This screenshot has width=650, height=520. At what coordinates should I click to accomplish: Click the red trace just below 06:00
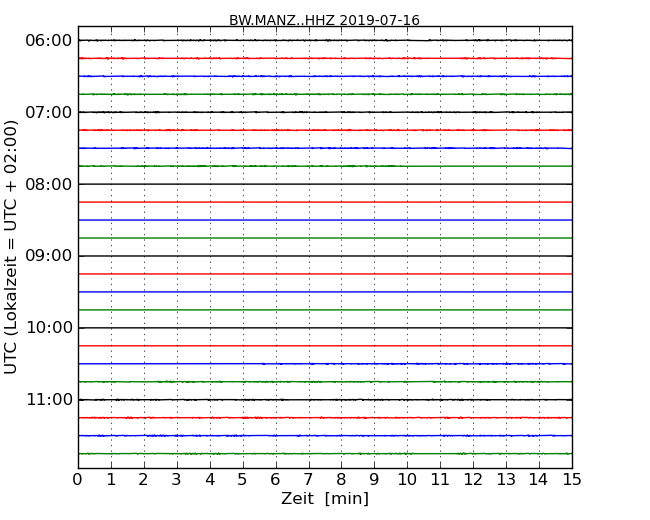click(325, 58)
